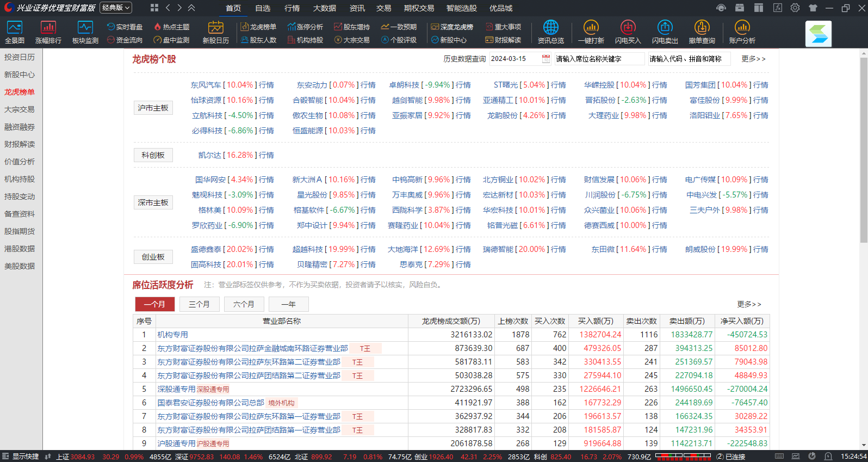
Task: Focus the stock code/pinyin search box
Action: coord(690,59)
